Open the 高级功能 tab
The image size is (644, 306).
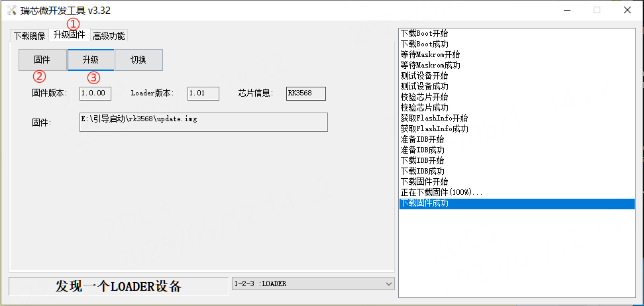(x=109, y=36)
